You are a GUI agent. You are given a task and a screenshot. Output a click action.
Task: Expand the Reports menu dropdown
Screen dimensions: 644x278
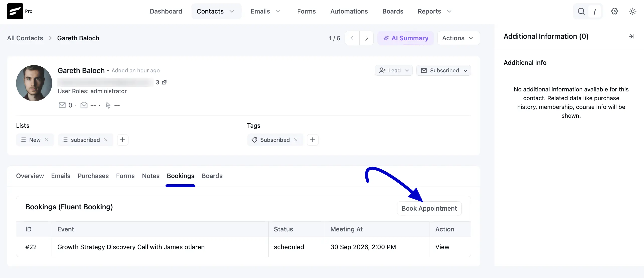click(449, 11)
